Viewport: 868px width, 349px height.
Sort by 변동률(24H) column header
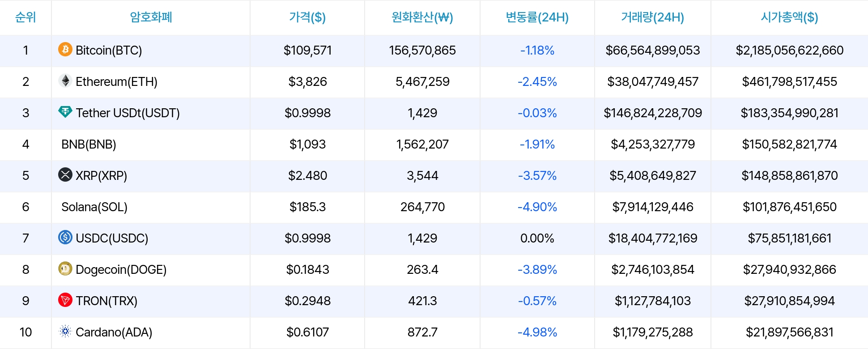click(x=537, y=17)
